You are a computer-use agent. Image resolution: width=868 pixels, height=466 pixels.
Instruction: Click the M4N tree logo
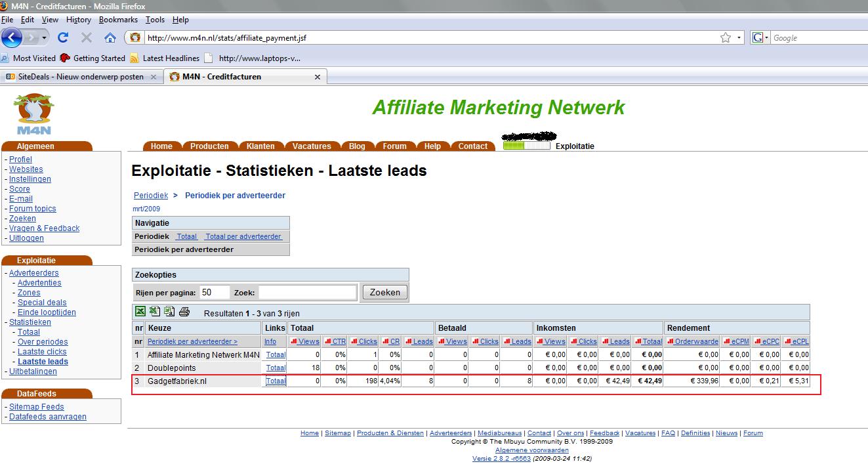tap(35, 114)
